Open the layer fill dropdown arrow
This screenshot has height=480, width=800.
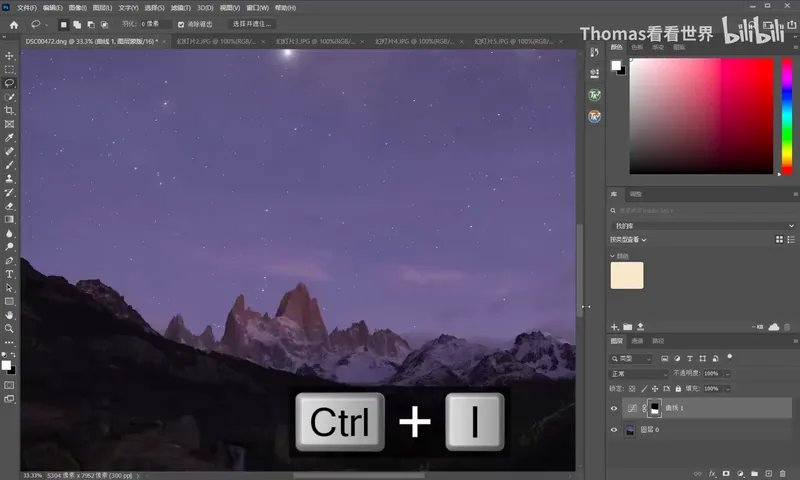coord(728,389)
